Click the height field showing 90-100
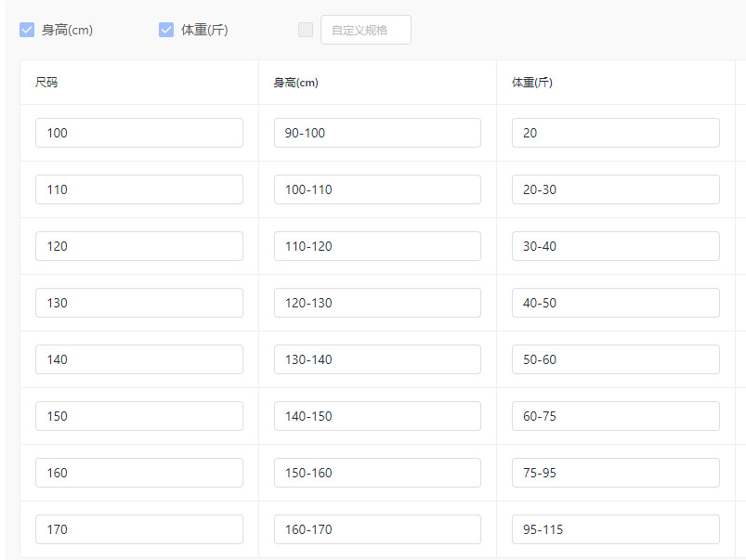Image resolution: width=746 pixels, height=560 pixels. 377,133
